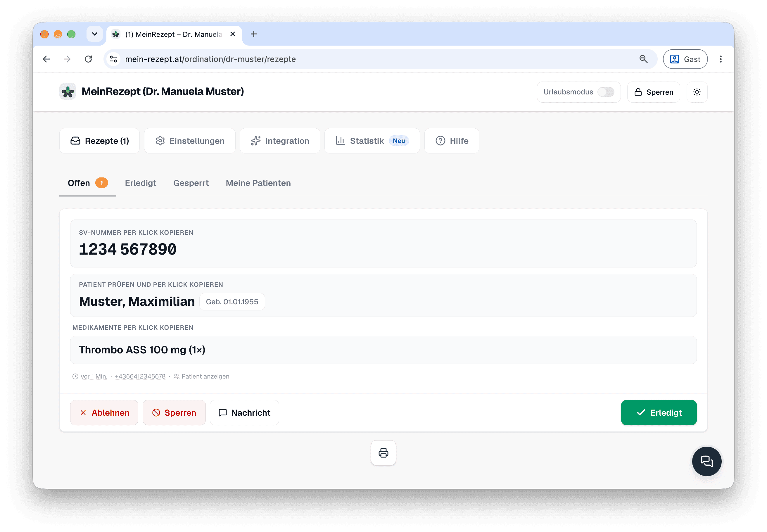Image resolution: width=767 pixels, height=532 pixels.
Task: Copy the SV-Nummer 1234 567890
Action: tap(383, 243)
